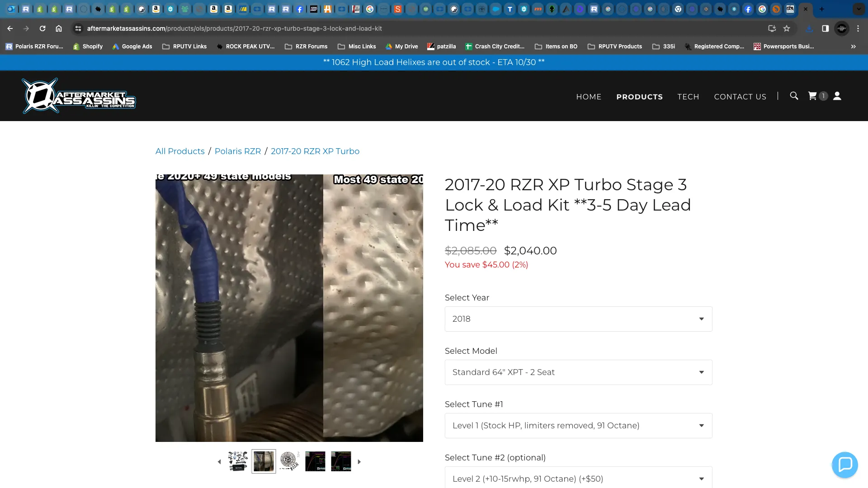
Task: Bookmark this page with the star icon
Action: click(787, 28)
